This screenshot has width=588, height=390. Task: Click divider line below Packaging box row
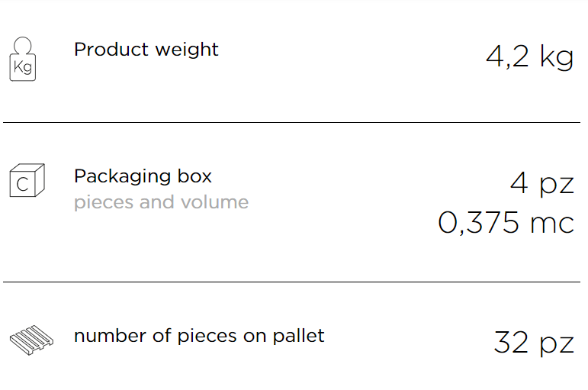pos(292,282)
